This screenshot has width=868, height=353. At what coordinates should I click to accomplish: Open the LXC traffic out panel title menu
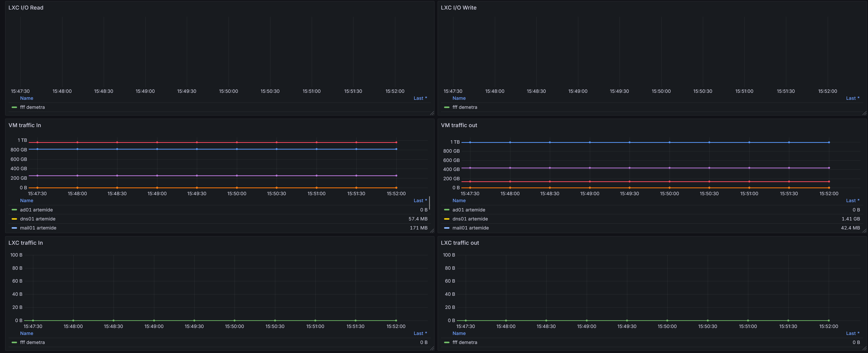[x=460, y=243]
